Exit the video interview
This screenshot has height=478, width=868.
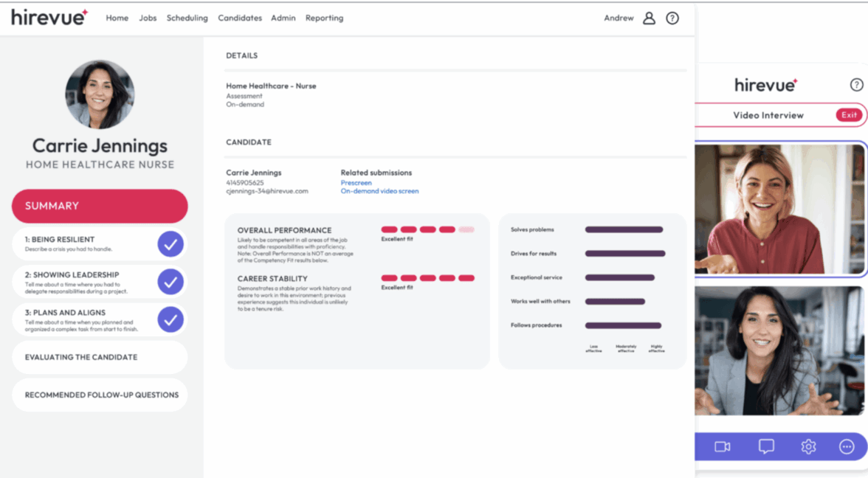(x=849, y=115)
